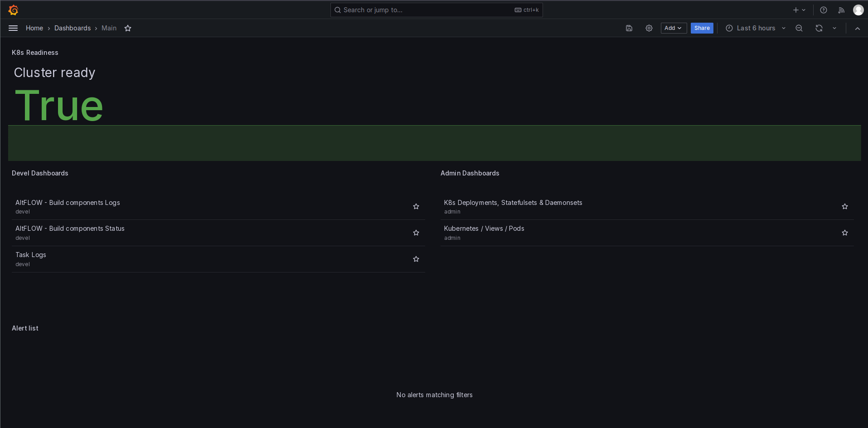Expand the Add dropdown
Image resolution: width=868 pixels, height=428 pixels.
[674, 28]
